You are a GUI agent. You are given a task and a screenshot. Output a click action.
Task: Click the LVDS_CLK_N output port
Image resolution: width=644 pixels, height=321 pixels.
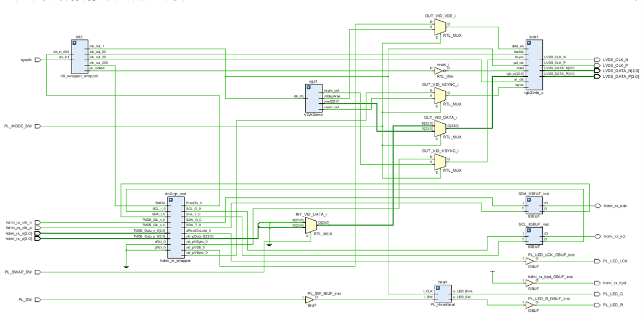click(x=597, y=60)
